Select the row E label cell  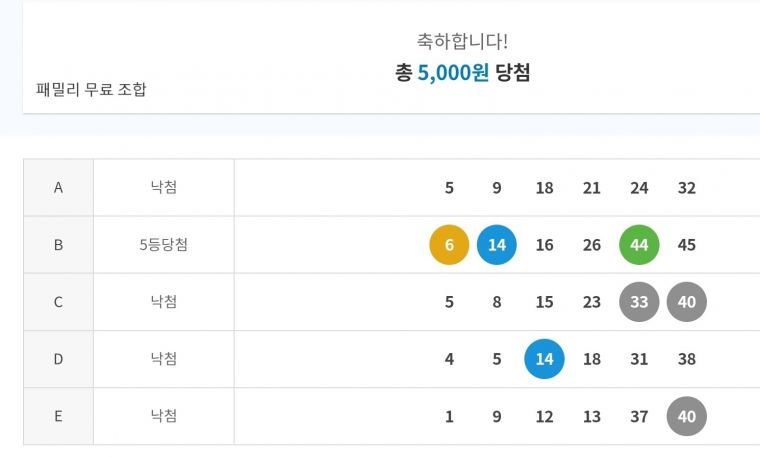[x=58, y=416]
